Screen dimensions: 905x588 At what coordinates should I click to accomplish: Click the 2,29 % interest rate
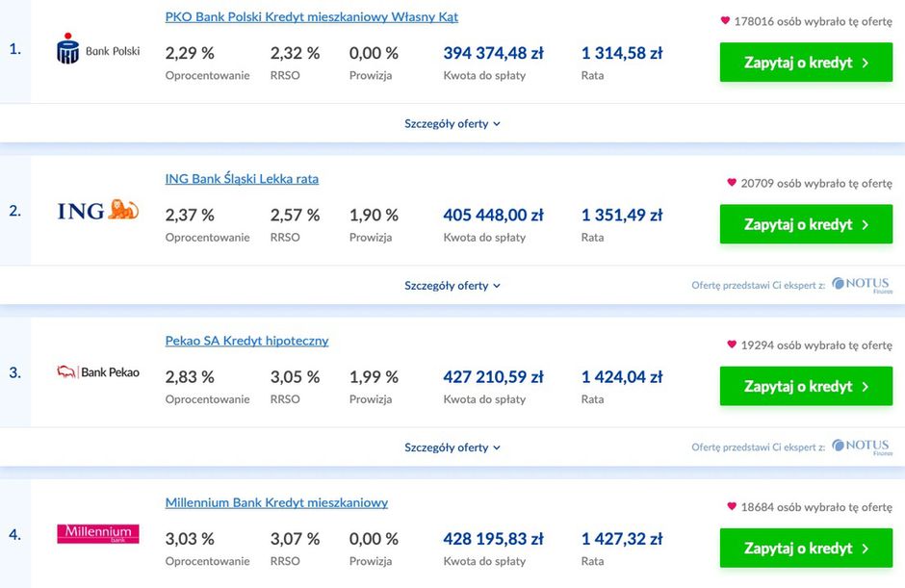(190, 53)
